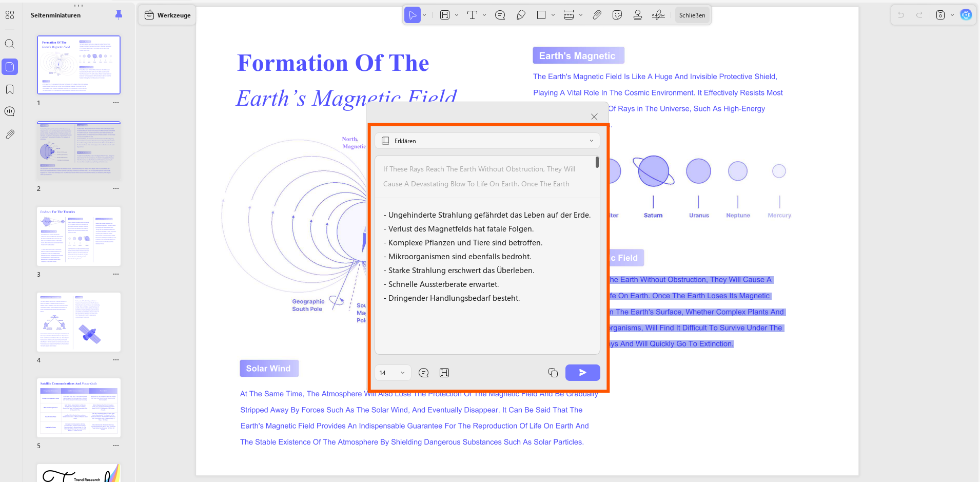Click the save document icon
The width and height of the screenshot is (980, 482).
click(940, 15)
